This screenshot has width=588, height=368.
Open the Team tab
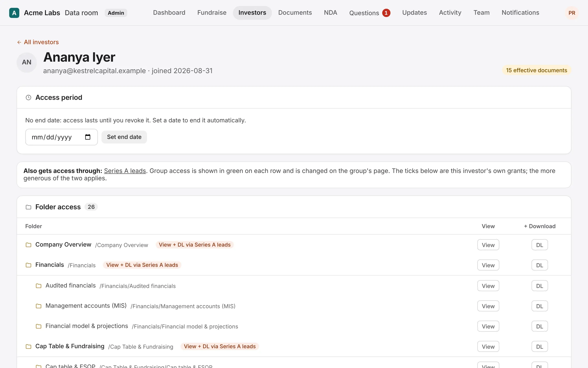tap(481, 13)
